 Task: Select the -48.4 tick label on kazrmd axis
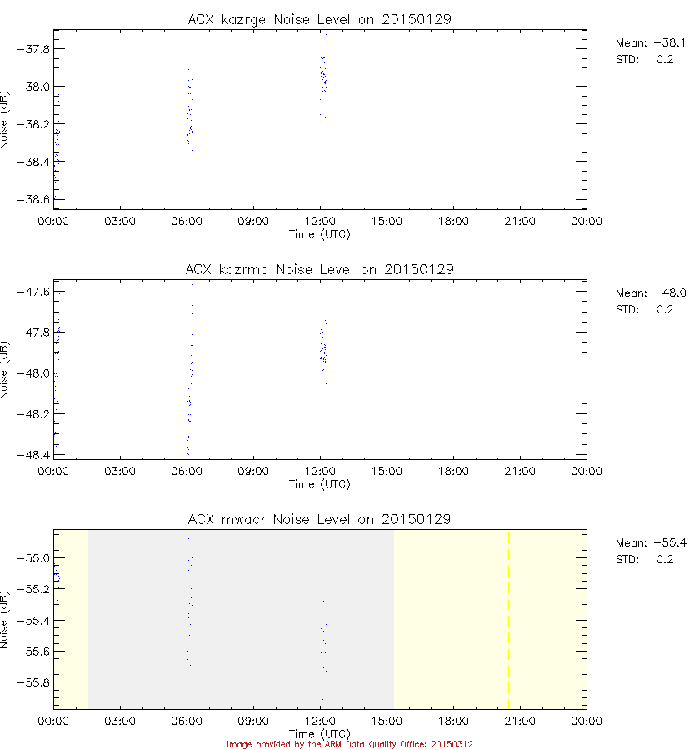32,454
